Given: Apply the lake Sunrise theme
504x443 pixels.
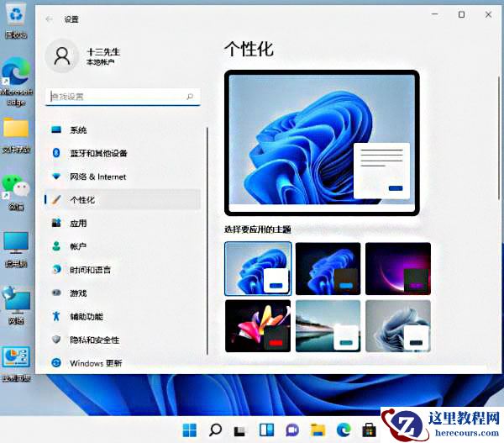Looking at the screenshot, I should [x=328, y=326].
